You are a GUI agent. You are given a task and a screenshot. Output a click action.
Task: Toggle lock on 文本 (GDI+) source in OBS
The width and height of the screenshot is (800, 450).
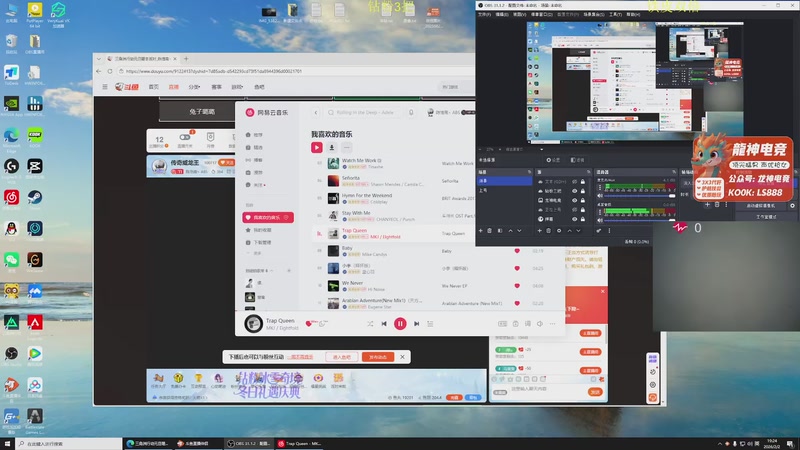click(583, 182)
